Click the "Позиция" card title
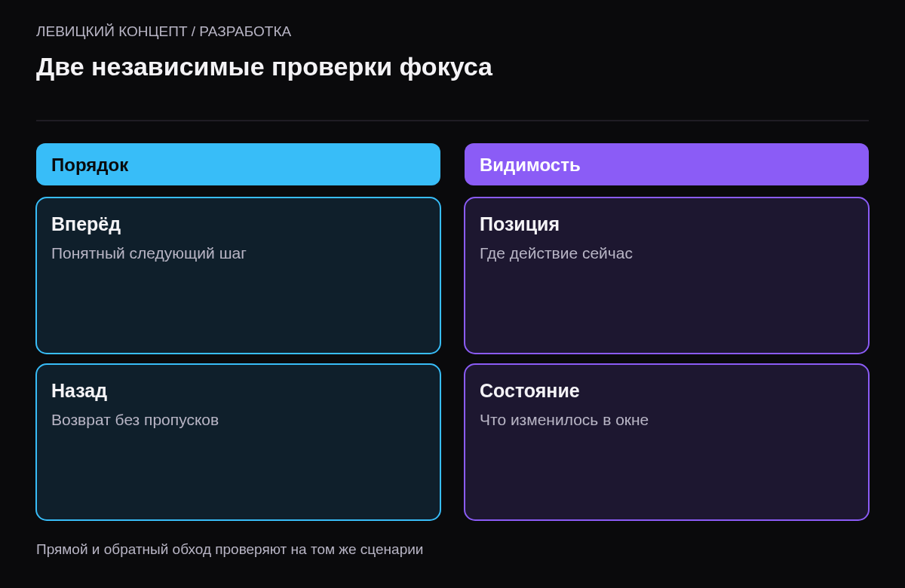905x588 pixels. pyautogui.click(x=520, y=224)
